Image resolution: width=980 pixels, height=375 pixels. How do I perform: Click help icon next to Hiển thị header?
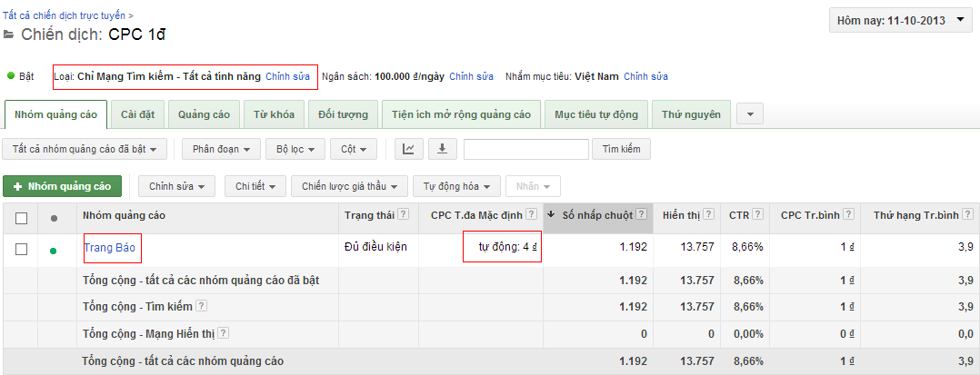pos(709,214)
